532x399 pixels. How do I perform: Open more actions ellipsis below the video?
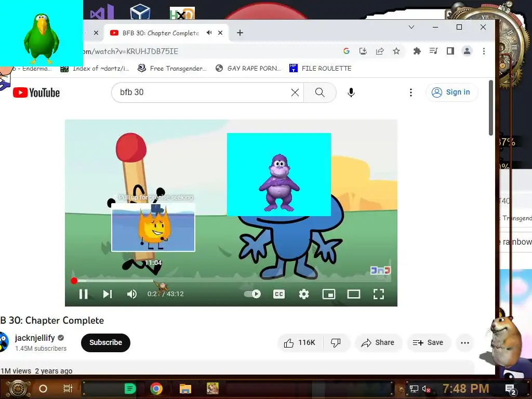pyautogui.click(x=465, y=343)
